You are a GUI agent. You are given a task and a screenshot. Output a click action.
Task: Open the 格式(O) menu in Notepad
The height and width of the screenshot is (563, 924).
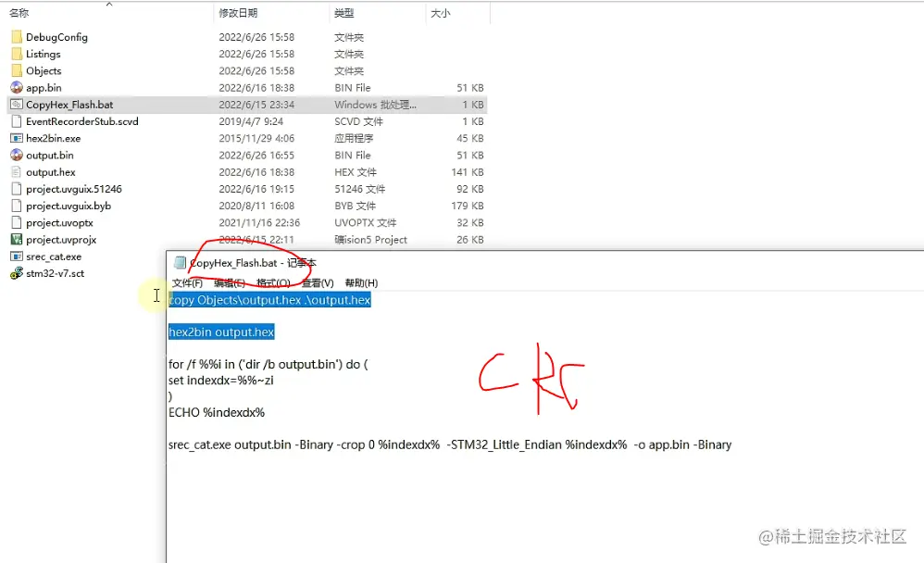pos(273,283)
